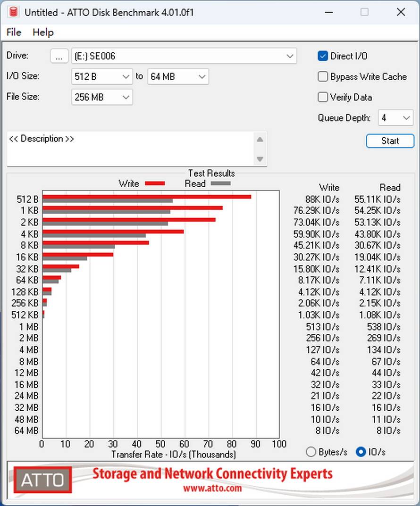
Task: Select Bytes/s radio button
Action: (311, 452)
